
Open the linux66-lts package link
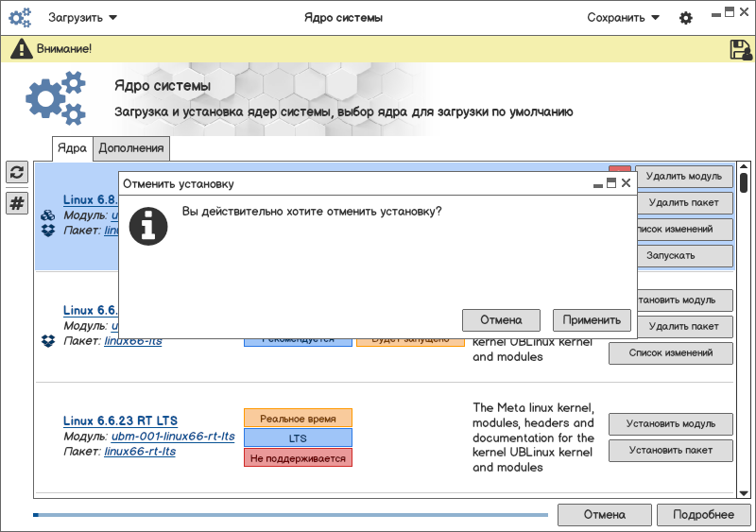(133, 341)
